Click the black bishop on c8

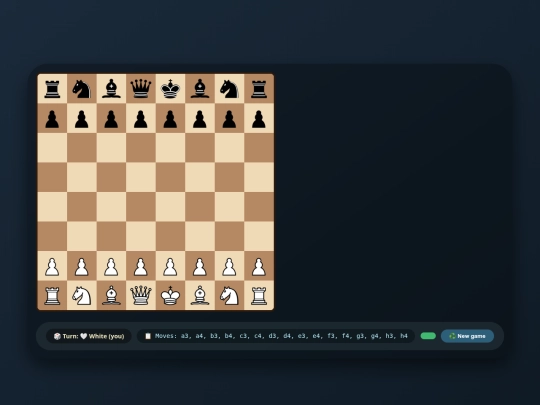click(111, 89)
